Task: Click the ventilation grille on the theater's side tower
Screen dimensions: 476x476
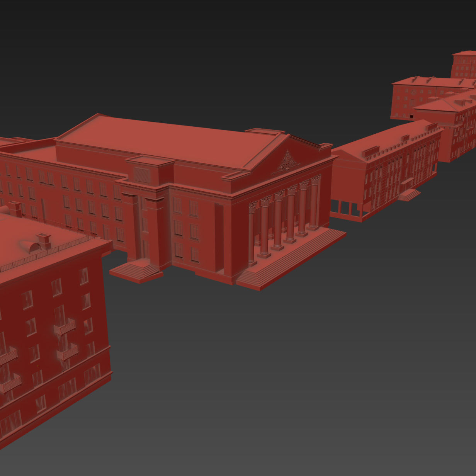Action: 142,175
